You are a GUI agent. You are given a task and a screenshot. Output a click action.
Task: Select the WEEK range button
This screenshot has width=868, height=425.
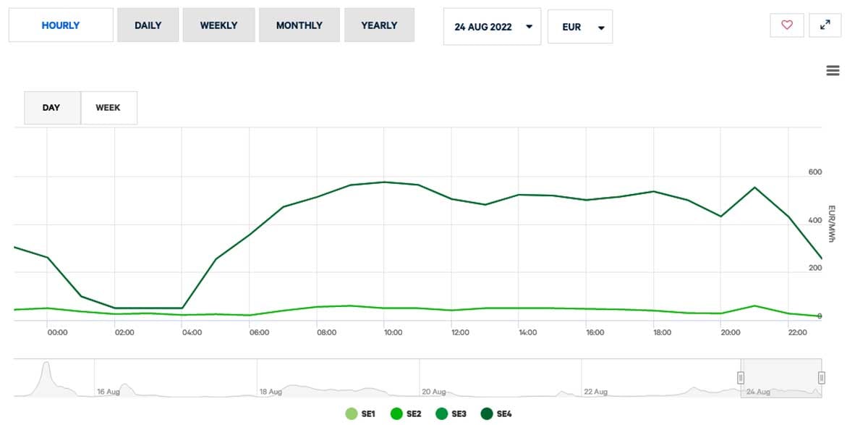click(x=109, y=108)
